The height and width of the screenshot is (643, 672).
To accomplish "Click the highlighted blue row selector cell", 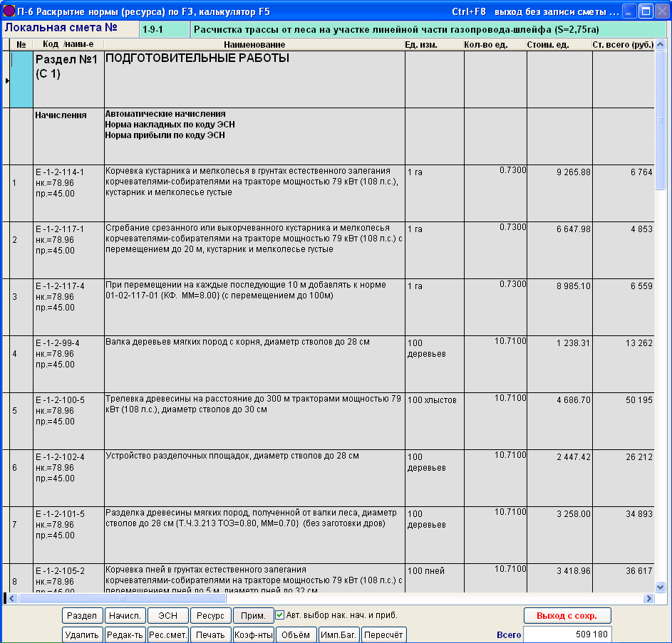I will click(21, 79).
